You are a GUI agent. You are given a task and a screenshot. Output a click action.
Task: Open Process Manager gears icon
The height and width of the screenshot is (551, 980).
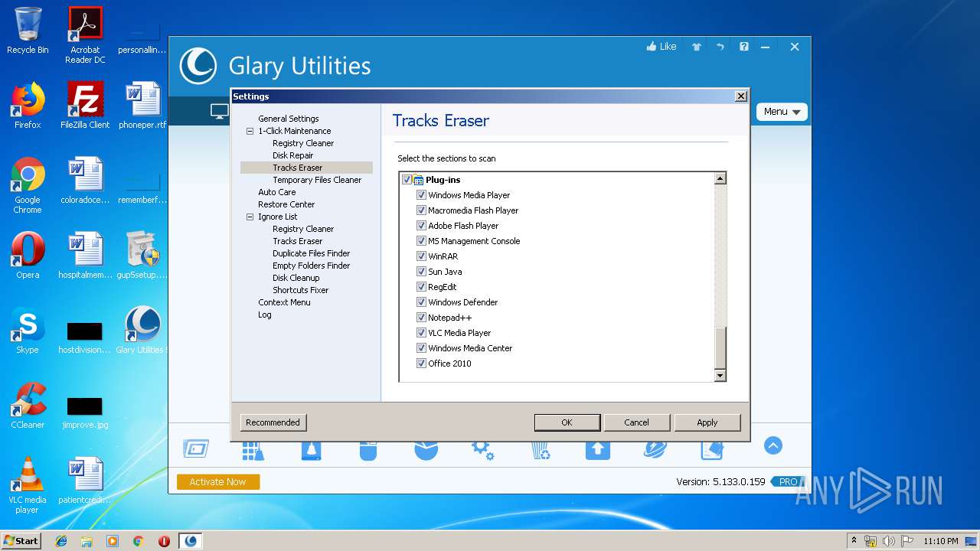[x=482, y=449]
